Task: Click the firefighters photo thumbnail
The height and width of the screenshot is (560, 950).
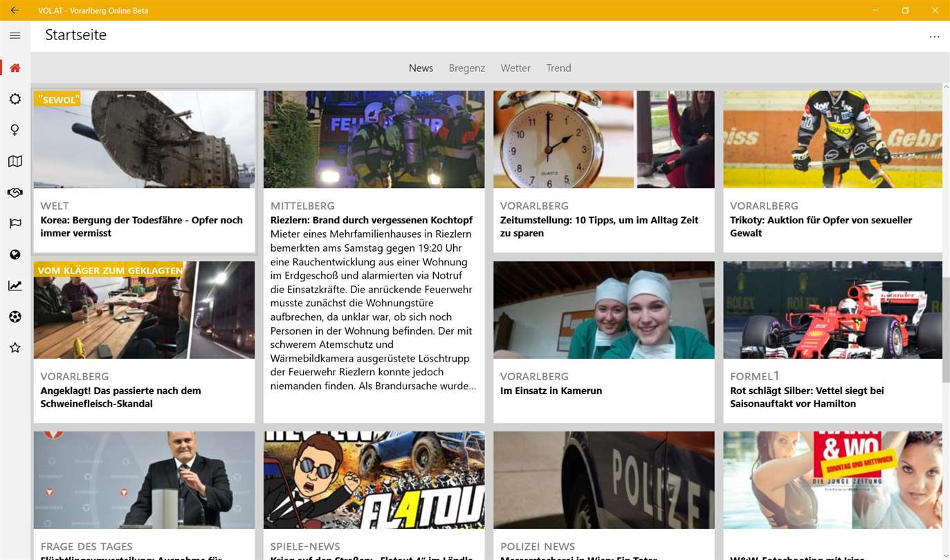Action: point(374,140)
